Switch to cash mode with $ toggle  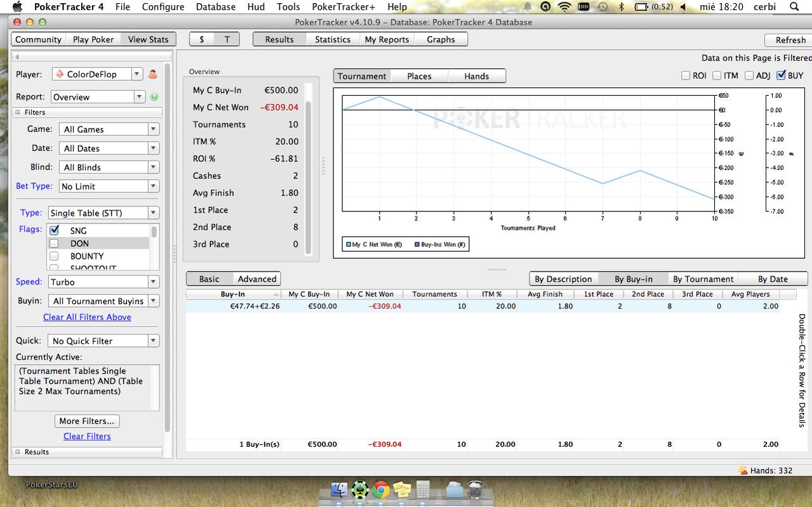(x=202, y=39)
